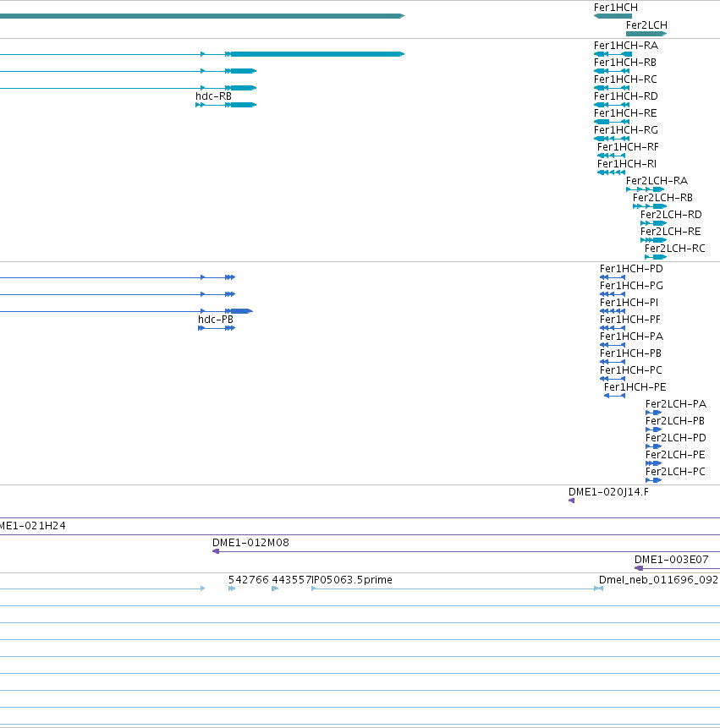720x728 pixels.
Task: Click the Fer1HCH-RA transcript label
Action: click(626, 46)
